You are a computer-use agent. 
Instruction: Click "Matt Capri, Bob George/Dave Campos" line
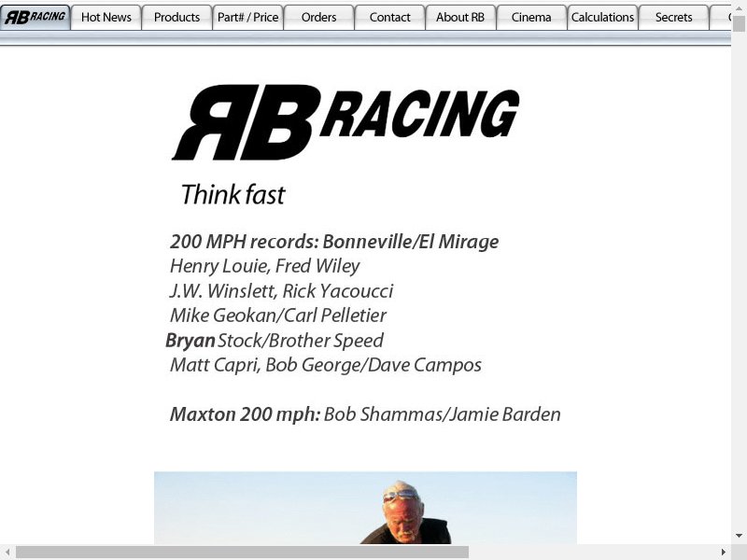point(326,365)
